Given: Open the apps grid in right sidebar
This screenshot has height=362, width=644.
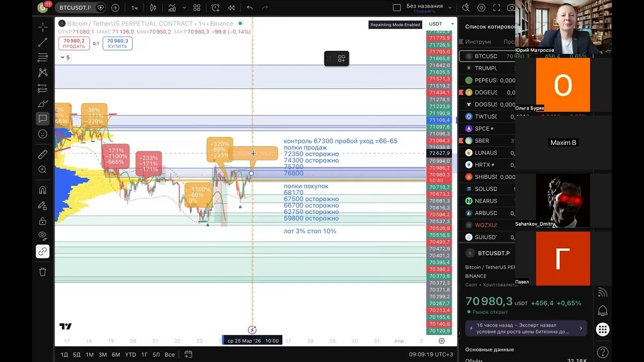Looking at the screenshot, I should [602, 330].
